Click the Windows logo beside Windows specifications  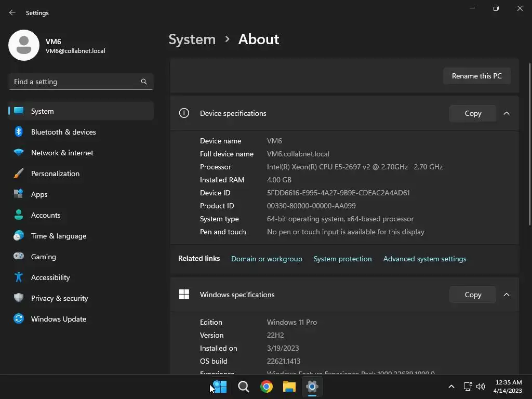coord(184,295)
